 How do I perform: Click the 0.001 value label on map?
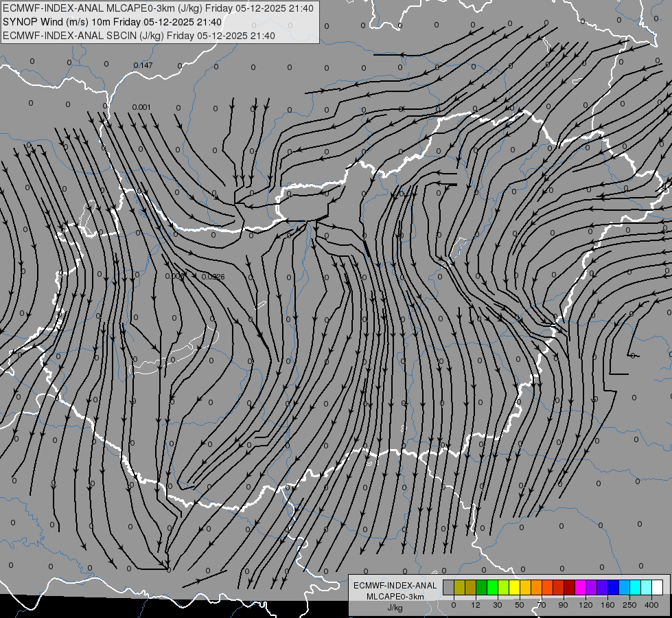click(x=141, y=107)
